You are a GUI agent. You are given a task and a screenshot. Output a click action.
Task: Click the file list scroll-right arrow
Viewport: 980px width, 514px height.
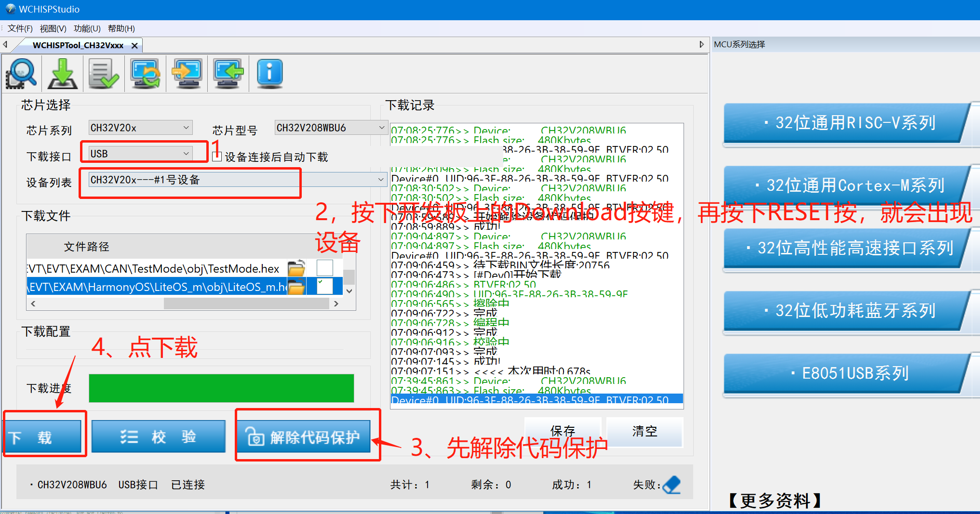336,303
